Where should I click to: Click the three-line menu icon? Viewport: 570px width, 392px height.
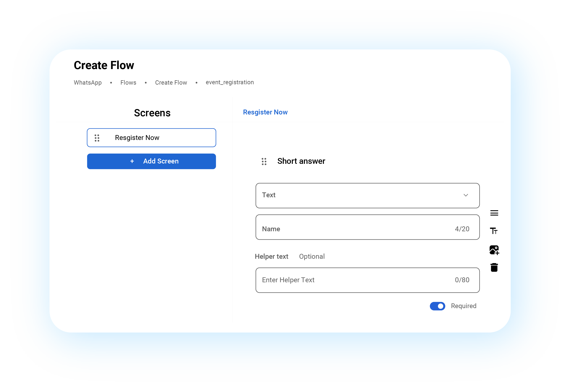494,213
